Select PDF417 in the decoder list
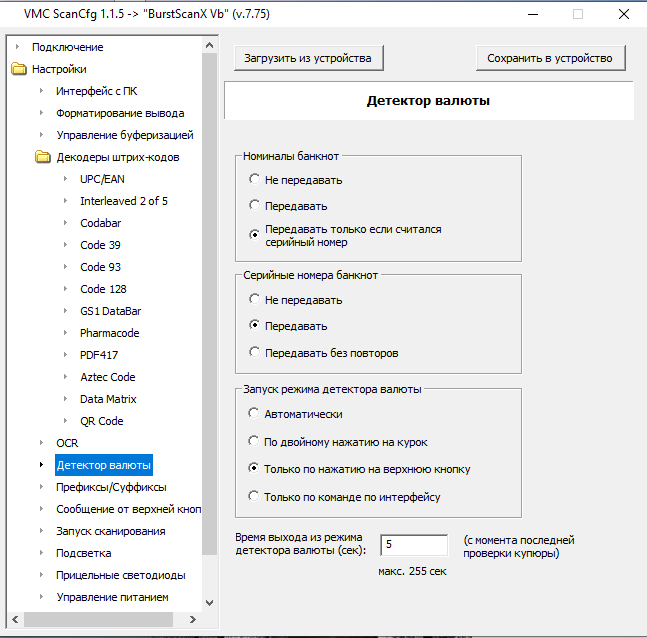The width and height of the screenshot is (647, 638). 100,355
